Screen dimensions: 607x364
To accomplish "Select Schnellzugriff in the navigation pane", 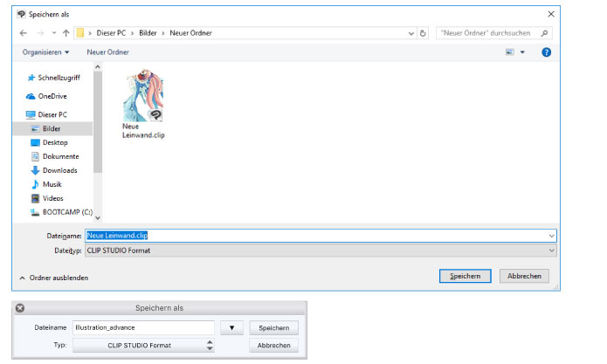I will click(x=53, y=78).
